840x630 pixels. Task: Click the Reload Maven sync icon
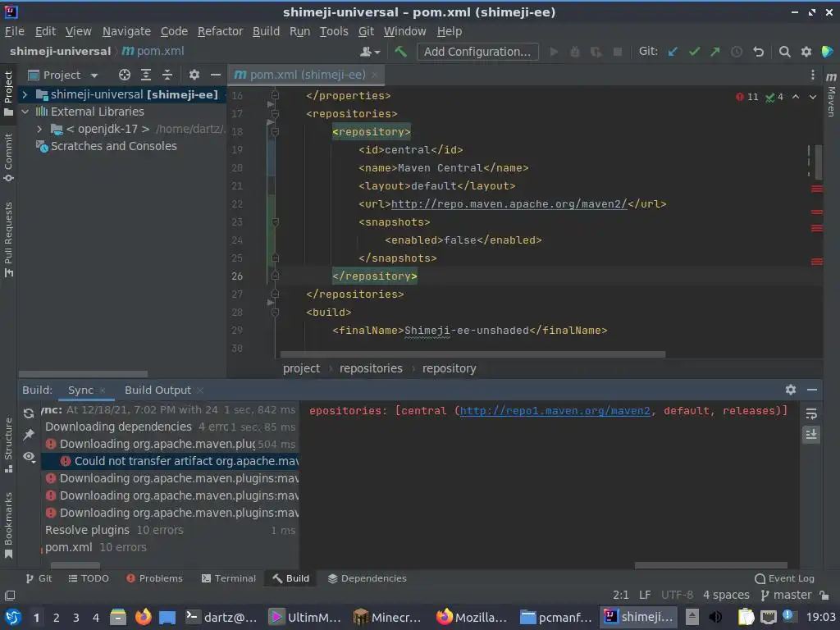pos(29,413)
